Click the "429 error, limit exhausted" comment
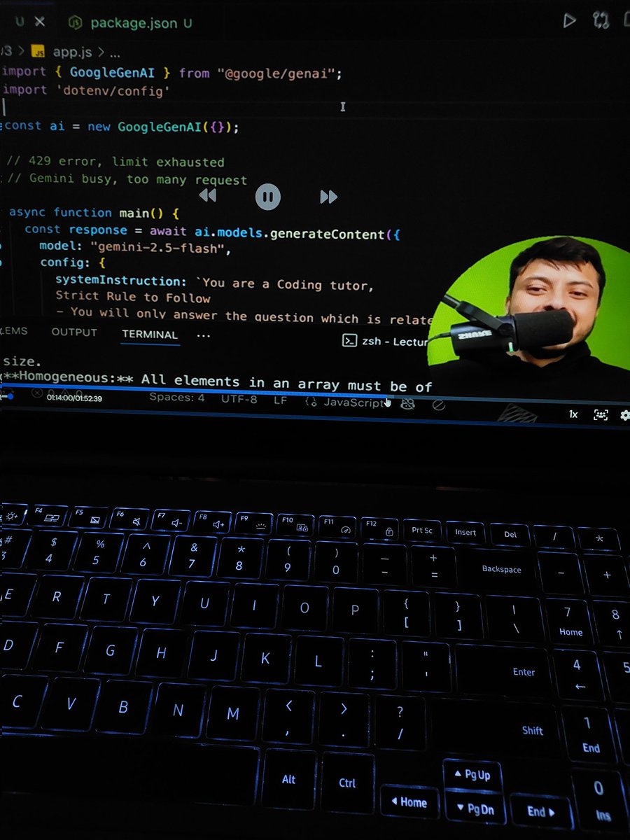The height and width of the screenshot is (840, 630). (x=115, y=162)
